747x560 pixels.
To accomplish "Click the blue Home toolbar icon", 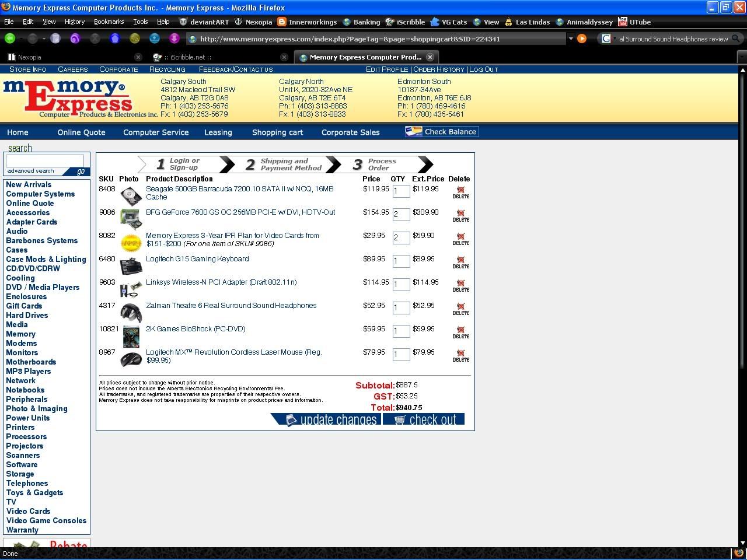I will click(x=114, y=38).
